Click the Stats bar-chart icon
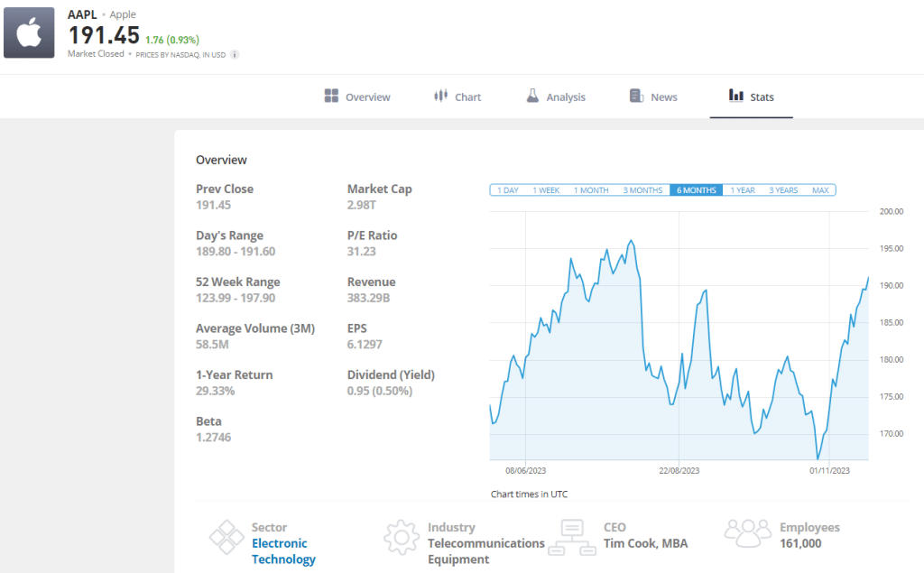Screen dimensions: 924x573 pyautogui.click(x=736, y=97)
